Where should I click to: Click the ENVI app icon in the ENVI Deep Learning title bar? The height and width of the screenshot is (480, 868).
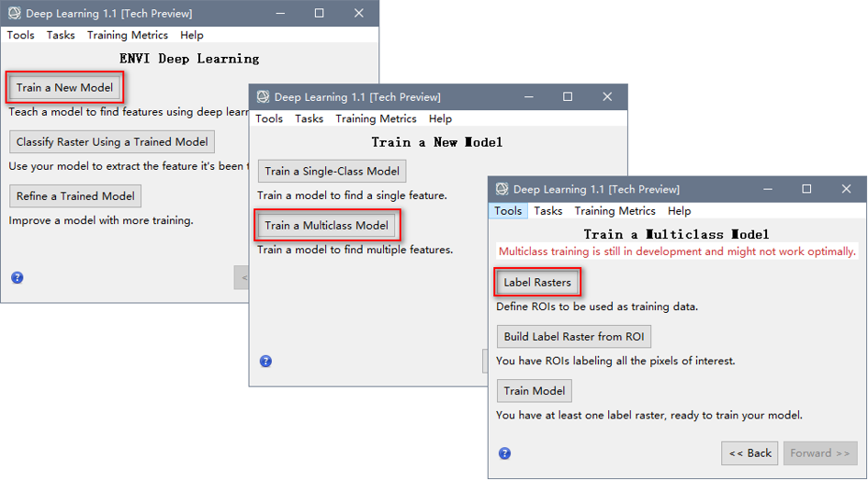click(x=15, y=13)
